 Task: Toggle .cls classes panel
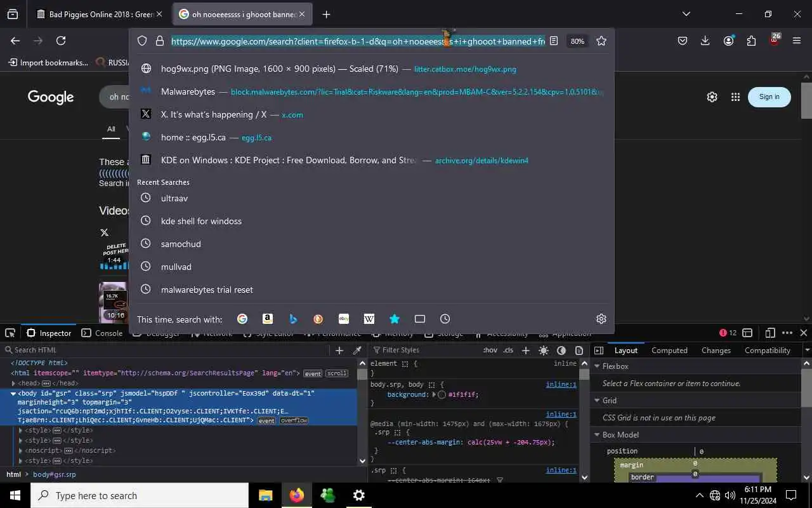coord(508,350)
